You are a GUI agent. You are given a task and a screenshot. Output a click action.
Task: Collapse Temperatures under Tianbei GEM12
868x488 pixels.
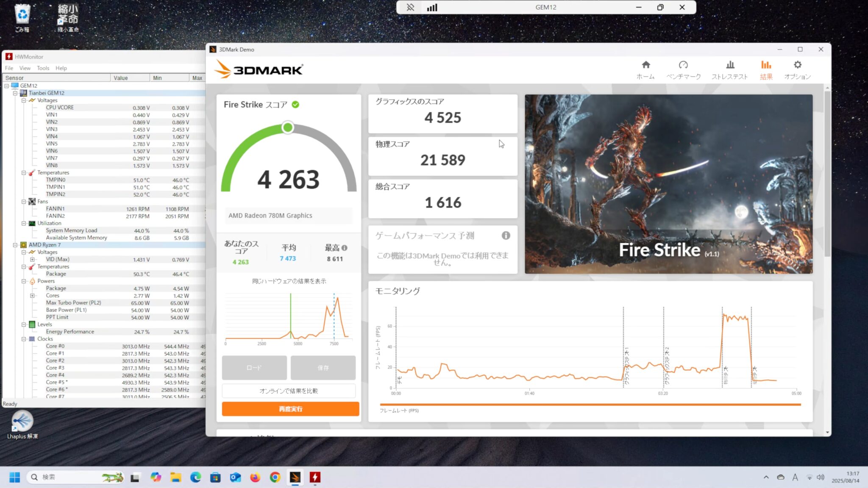pos(24,173)
